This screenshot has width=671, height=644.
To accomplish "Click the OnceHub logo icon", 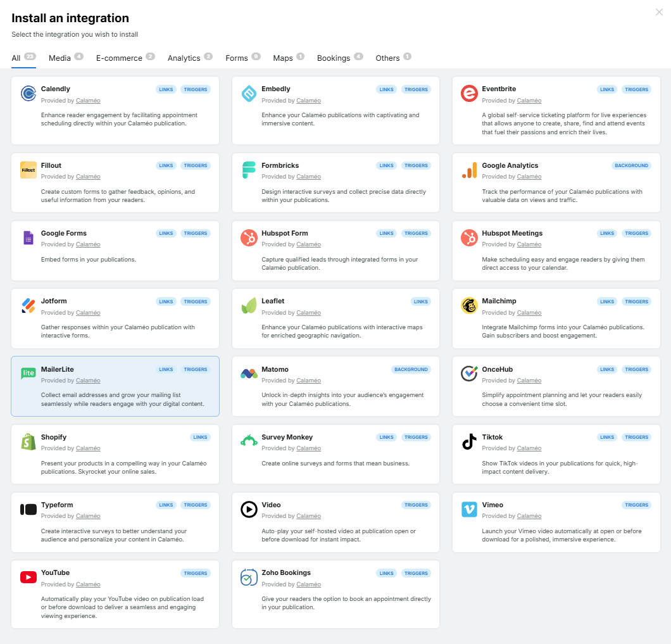I will (469, 374).
